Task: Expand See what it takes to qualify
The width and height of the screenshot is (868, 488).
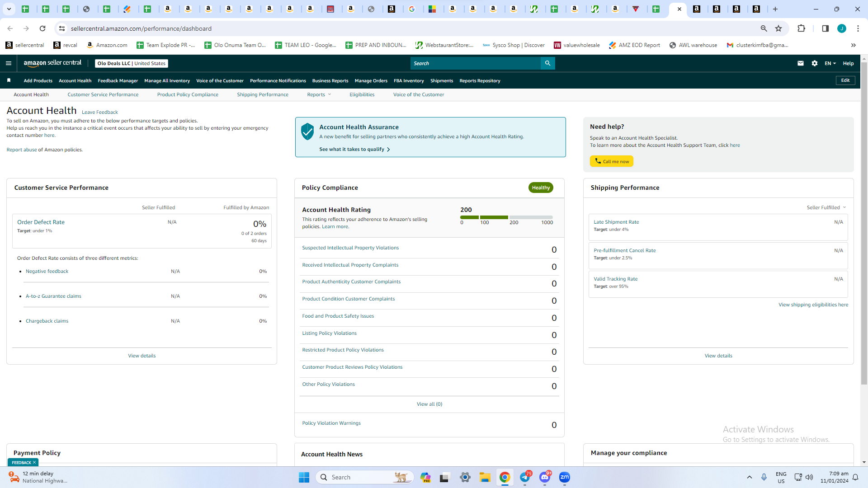Action: [354, 149]
